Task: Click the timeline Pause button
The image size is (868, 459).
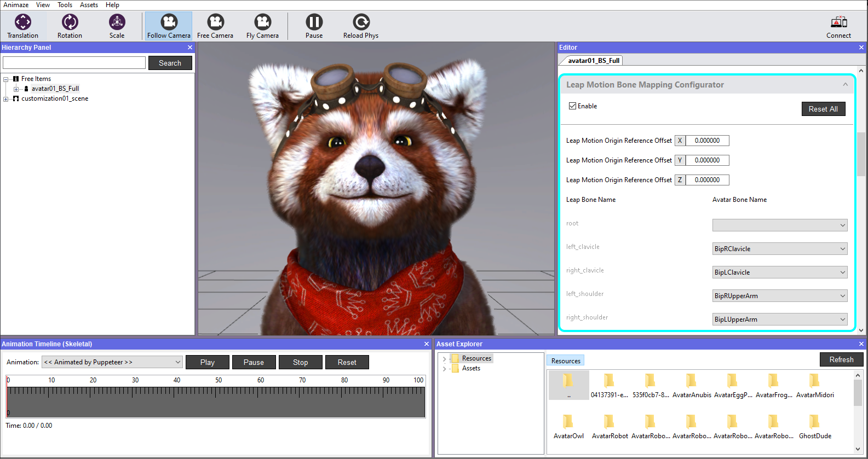Action: (254, 362)
